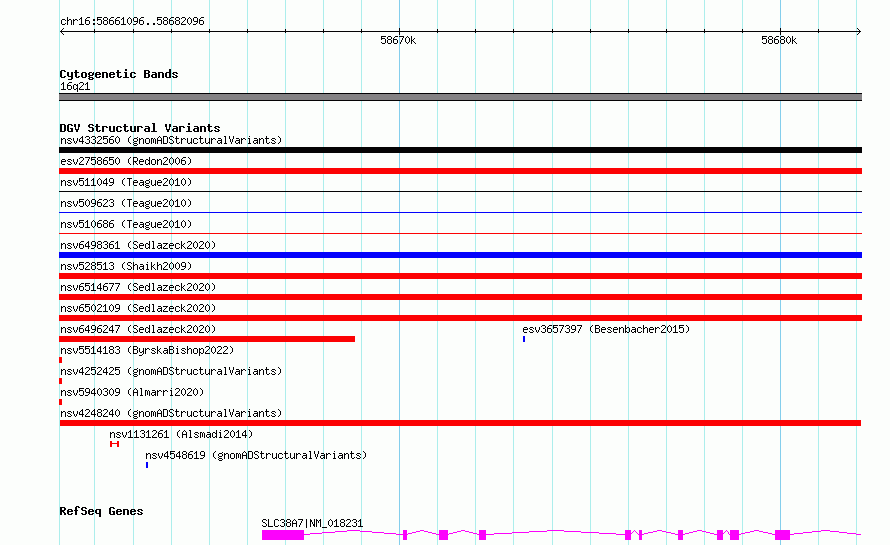Select the short red nsv6496247 bar
890x545 pixels.
coord(207,339)
